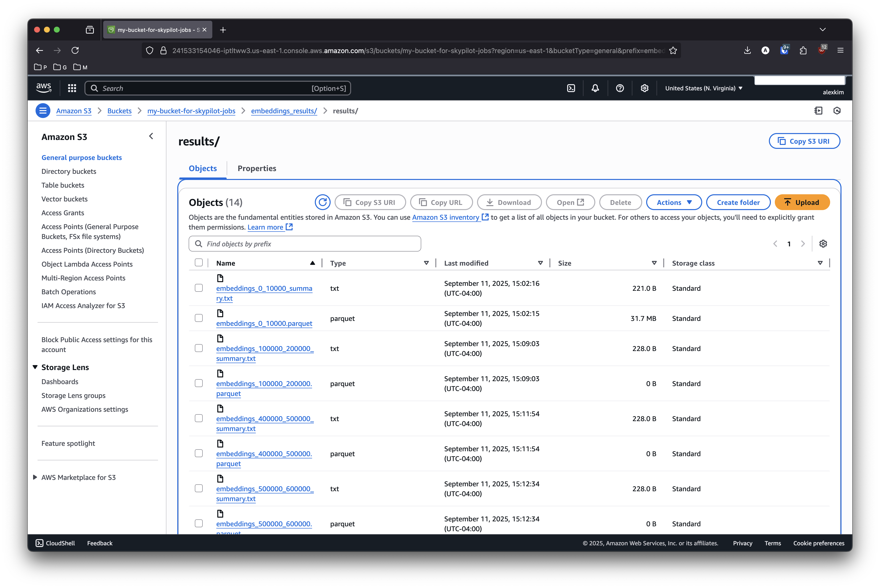The width and height of the screenshot is (880, 588).
Task: Switch to the Properties tab
Action: [x=257, y=168]
